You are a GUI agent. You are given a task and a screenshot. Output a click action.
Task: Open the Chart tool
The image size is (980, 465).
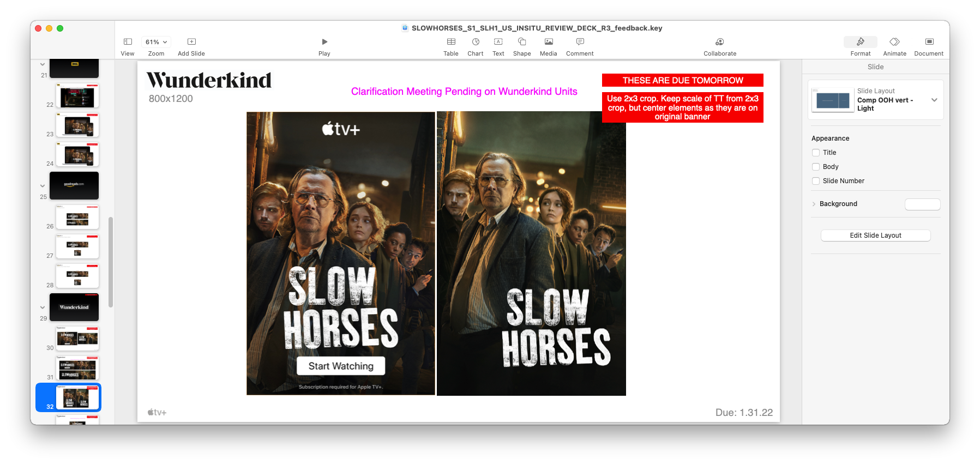tap(476, 42)
